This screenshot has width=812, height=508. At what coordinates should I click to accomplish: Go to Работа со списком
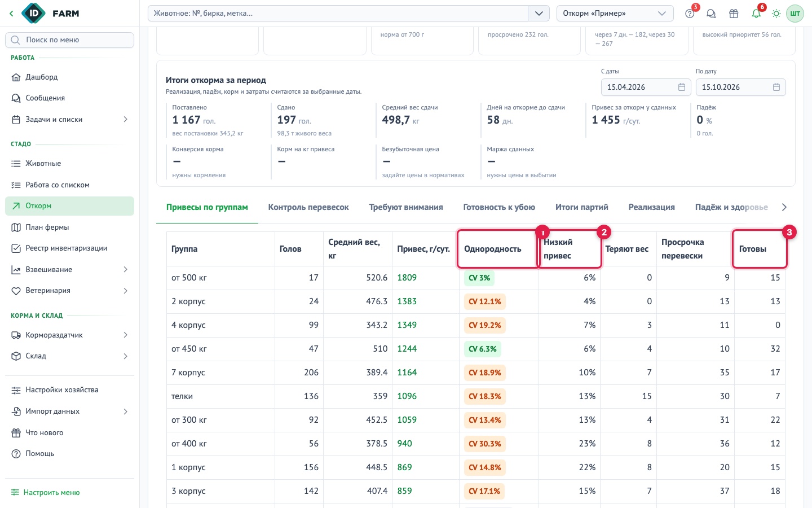coord(69,185)
